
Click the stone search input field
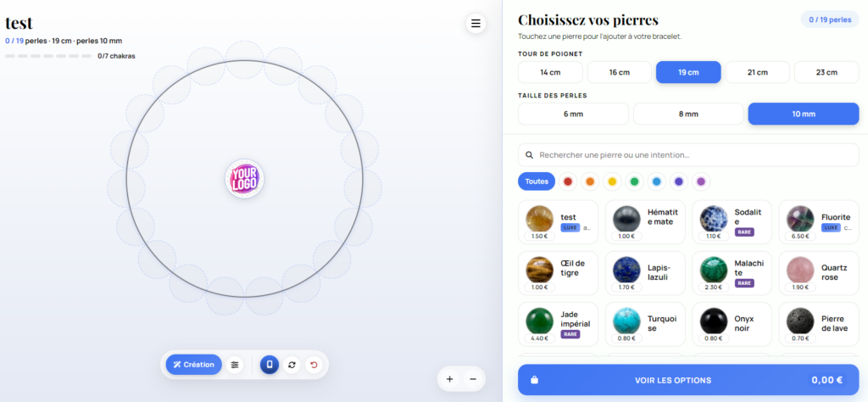(x=688, y=155)
